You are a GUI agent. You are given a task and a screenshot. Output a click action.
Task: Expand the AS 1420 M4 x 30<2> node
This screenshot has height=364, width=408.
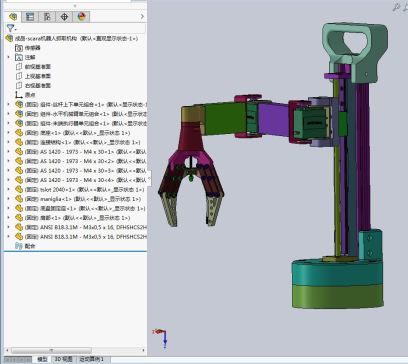(8, 161)
